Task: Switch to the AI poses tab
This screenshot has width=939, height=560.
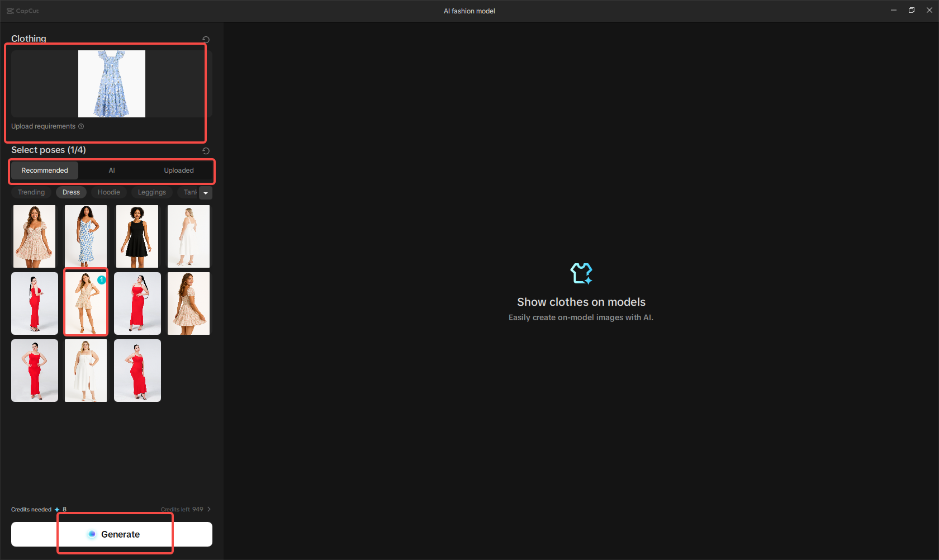Action: 112,170
